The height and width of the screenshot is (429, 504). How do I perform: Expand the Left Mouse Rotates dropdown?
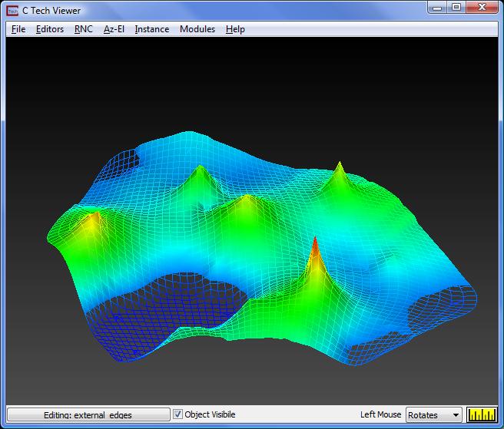[x=434, y=415]
